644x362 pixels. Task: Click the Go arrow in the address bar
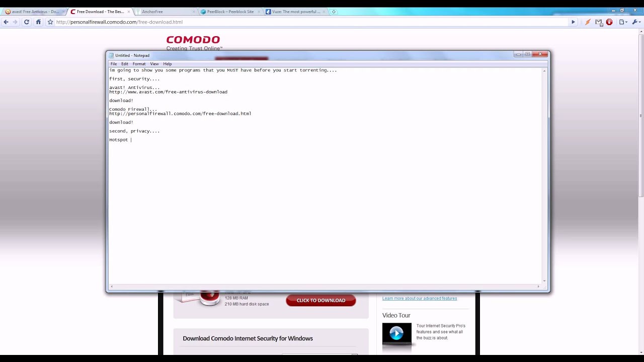click(x=573, y=22)
